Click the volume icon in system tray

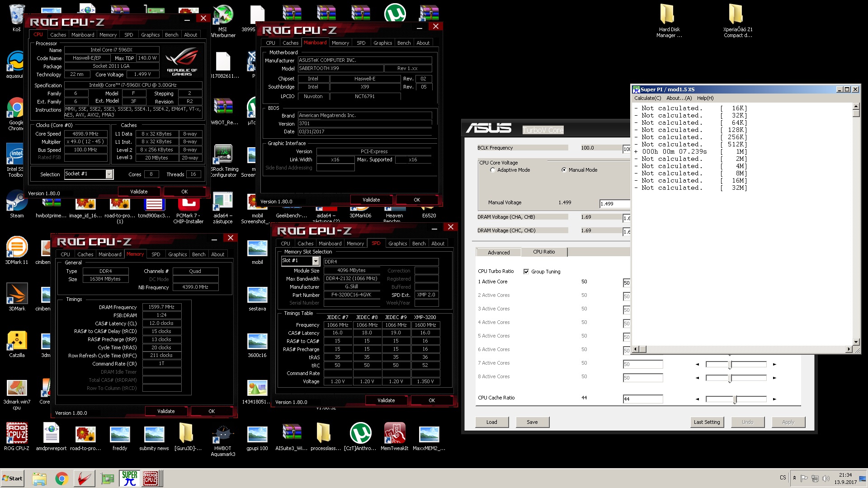(x=826, y=479)
